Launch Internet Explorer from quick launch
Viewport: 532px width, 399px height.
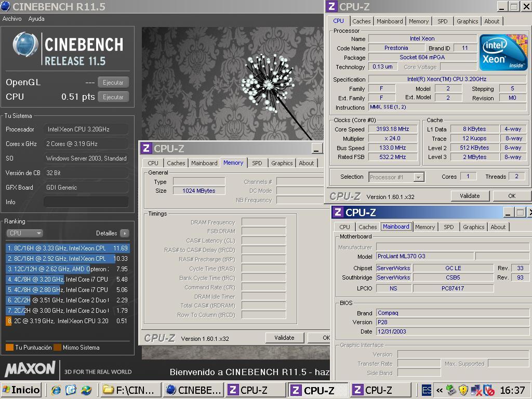click(56, 390)
